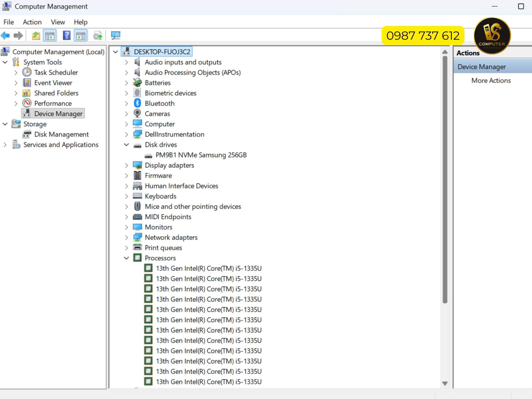Viewport: 532px width, 399px height.
Task: Collapse the Disk drives category
Action: tap(126, 145)
